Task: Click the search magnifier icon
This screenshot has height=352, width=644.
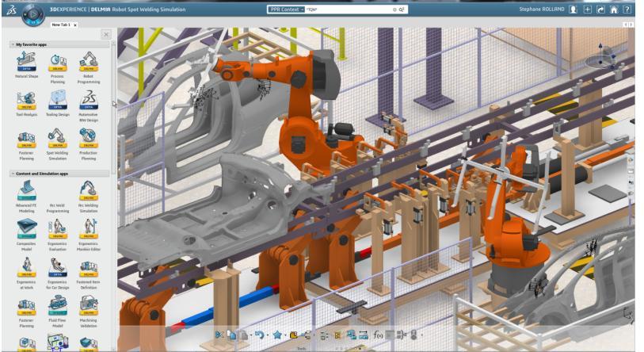Action: 402,10
